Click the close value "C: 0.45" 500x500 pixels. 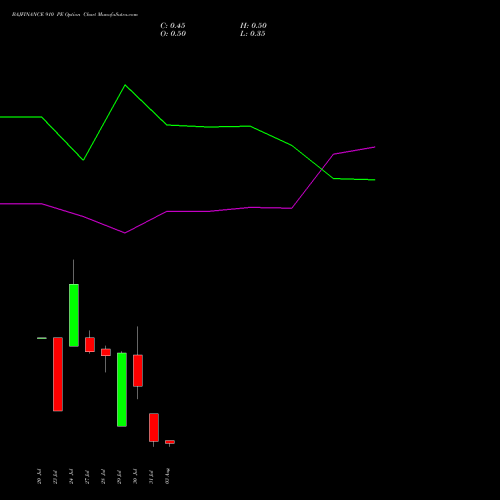pos(173,26)
